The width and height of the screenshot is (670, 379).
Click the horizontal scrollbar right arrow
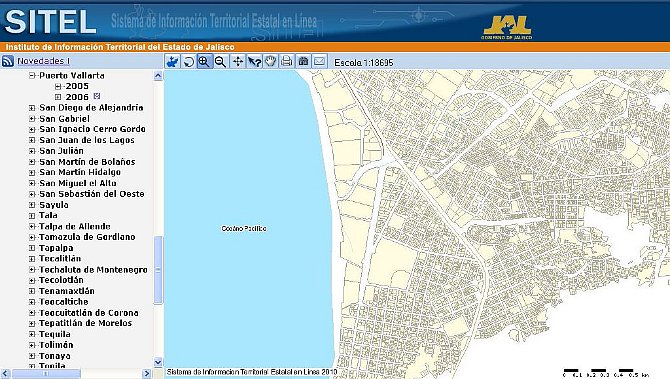(146, 373)
